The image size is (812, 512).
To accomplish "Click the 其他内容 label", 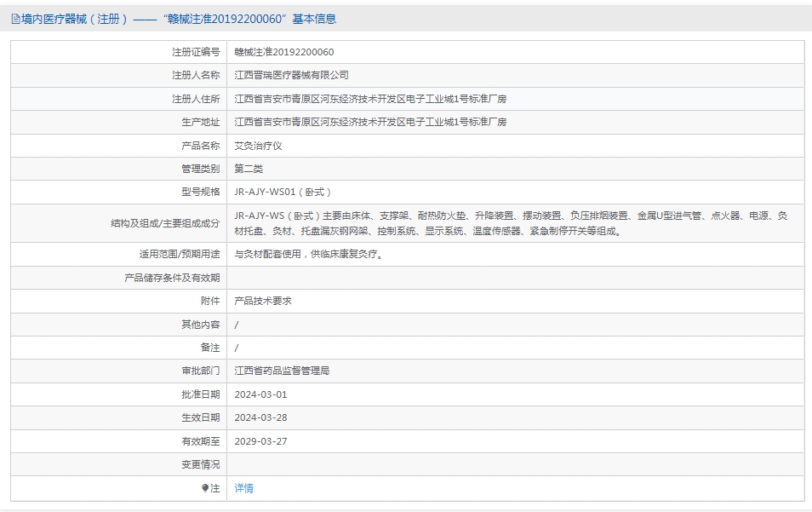I will tap(201, 325).
